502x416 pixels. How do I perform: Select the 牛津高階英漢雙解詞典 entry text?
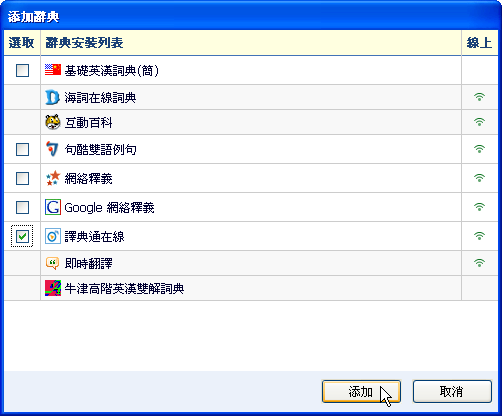tap(124, 288)
